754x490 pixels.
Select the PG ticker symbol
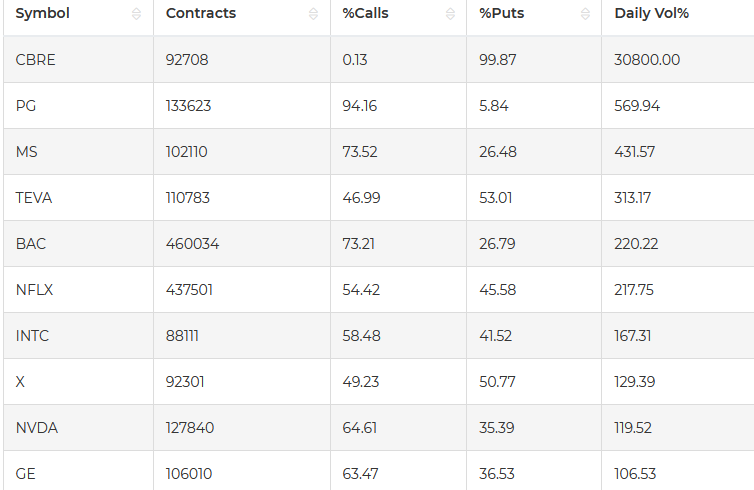coord(26,106)
